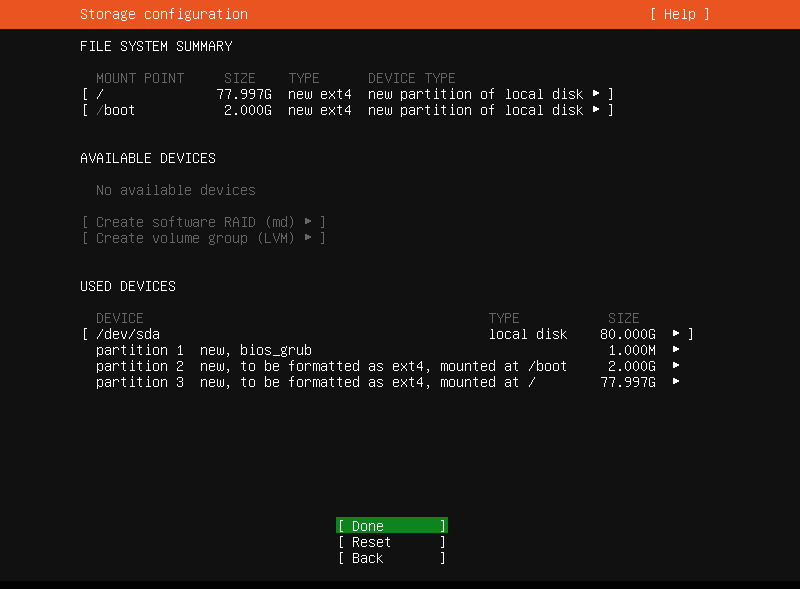The width and height of the screenshot is (800, 589).
Task: Select partition 3 mounted at /
Action: [x=388, y=382]
